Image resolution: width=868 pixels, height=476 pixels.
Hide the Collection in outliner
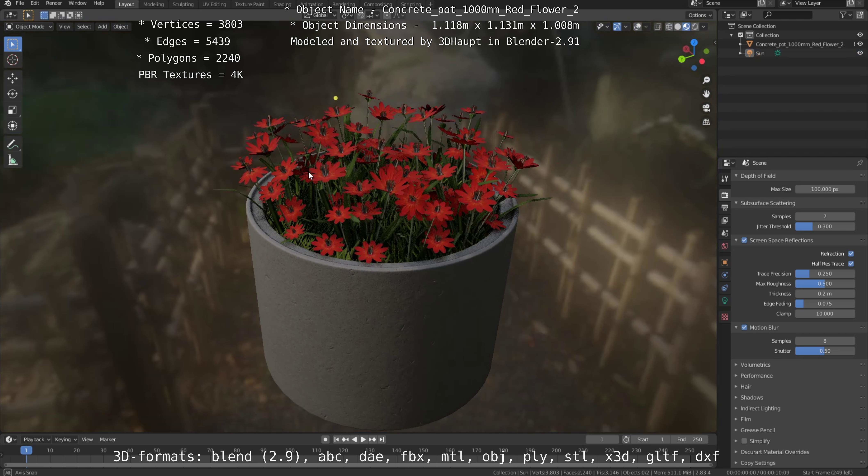pyautogui.click(x=860, y=35)
